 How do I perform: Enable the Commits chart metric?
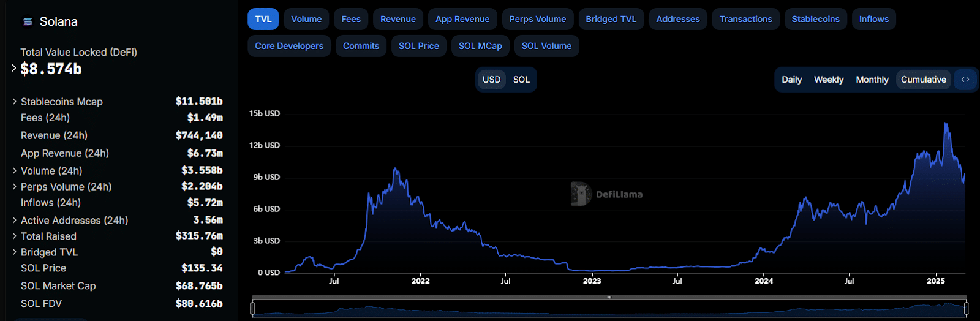[361, 46]
